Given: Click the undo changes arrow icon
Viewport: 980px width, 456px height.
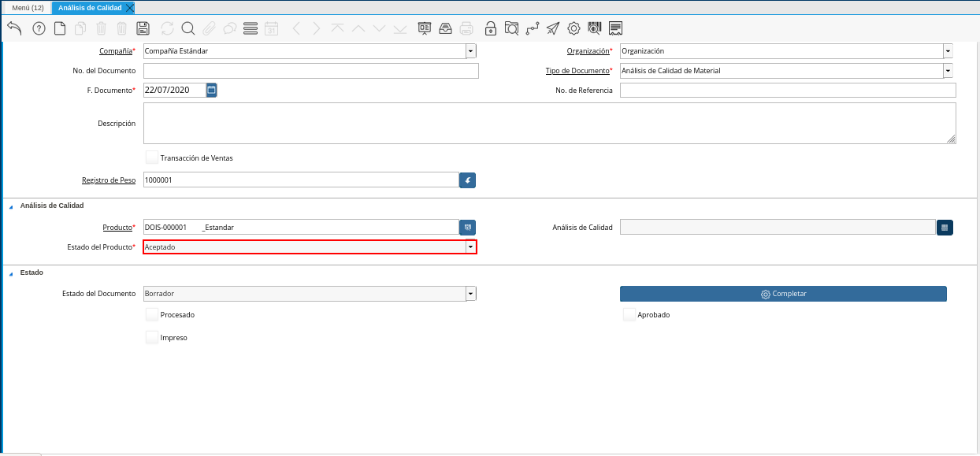Looking at the screenshot, I should click(x=14, y=28).
